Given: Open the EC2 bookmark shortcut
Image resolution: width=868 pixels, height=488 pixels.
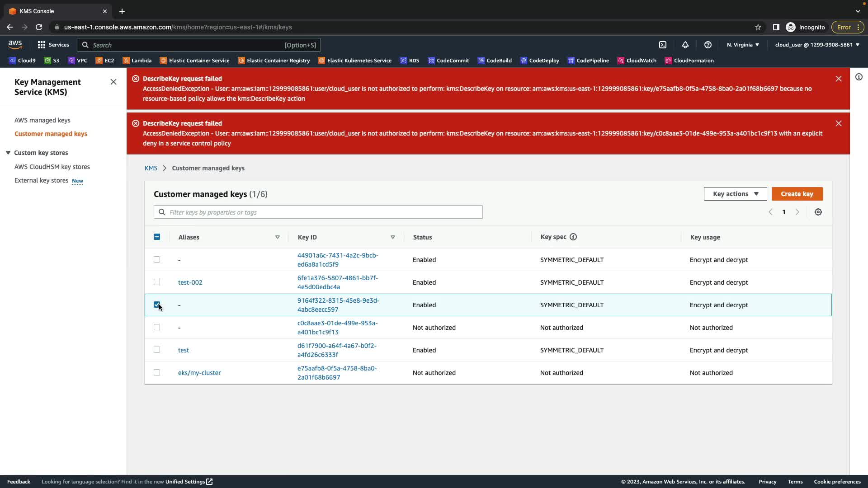Looking at the screenshot, I should click(105, 61).
